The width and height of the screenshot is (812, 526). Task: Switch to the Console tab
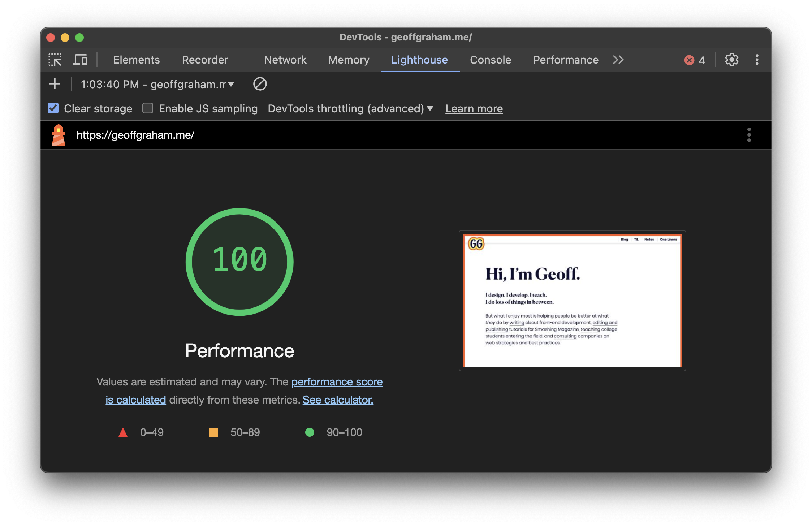click(x=490, y=60)
